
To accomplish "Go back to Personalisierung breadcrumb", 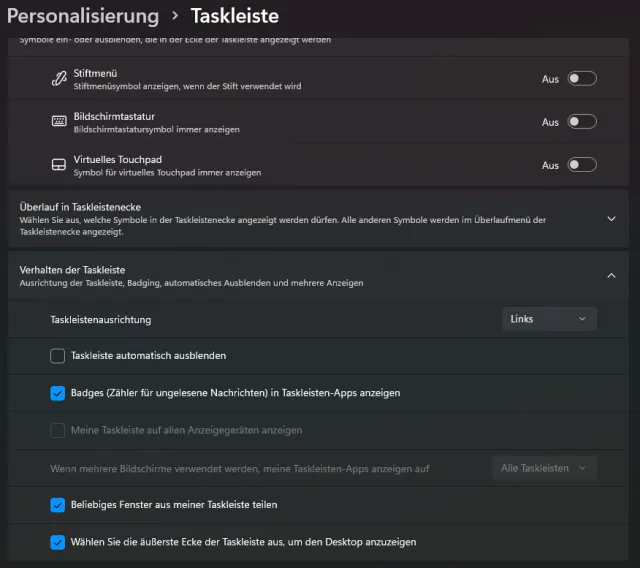I will 83,16.
